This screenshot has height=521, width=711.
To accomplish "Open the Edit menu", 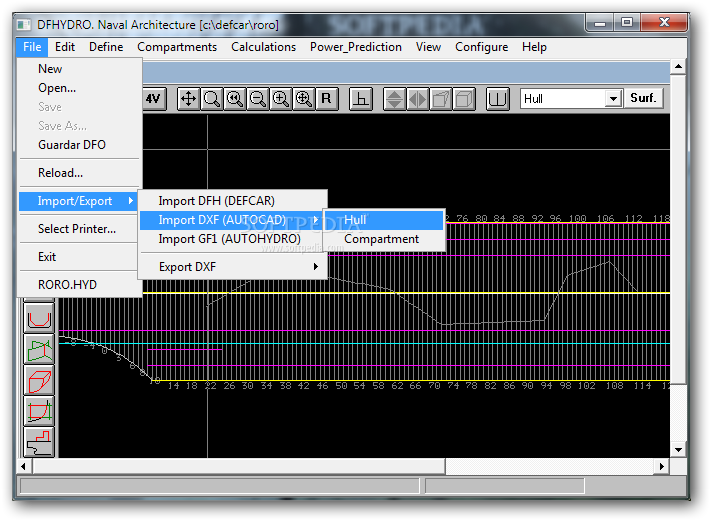I will (x=65, y=47).
